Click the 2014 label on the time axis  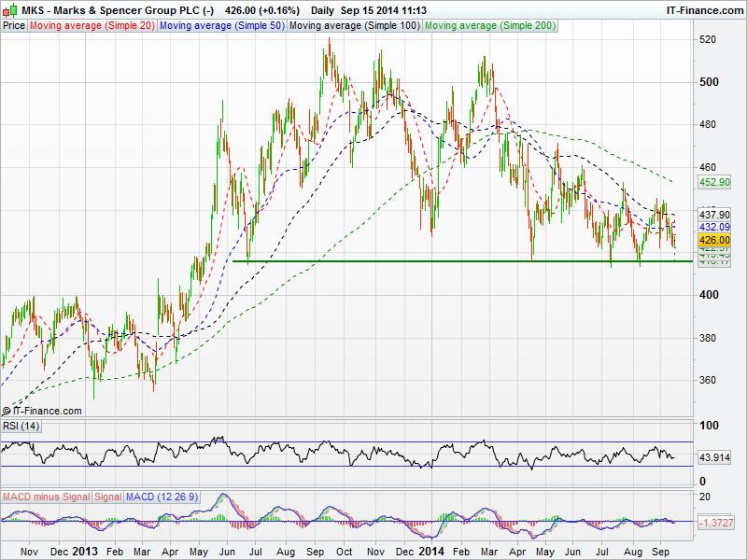tap(431, 552)
